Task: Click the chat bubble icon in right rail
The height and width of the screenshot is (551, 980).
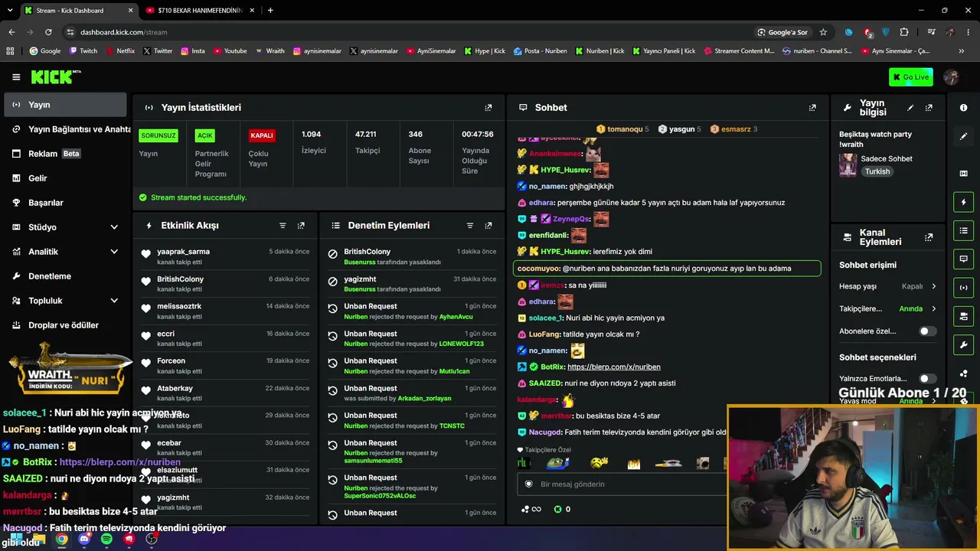Action: pos(963,259)
